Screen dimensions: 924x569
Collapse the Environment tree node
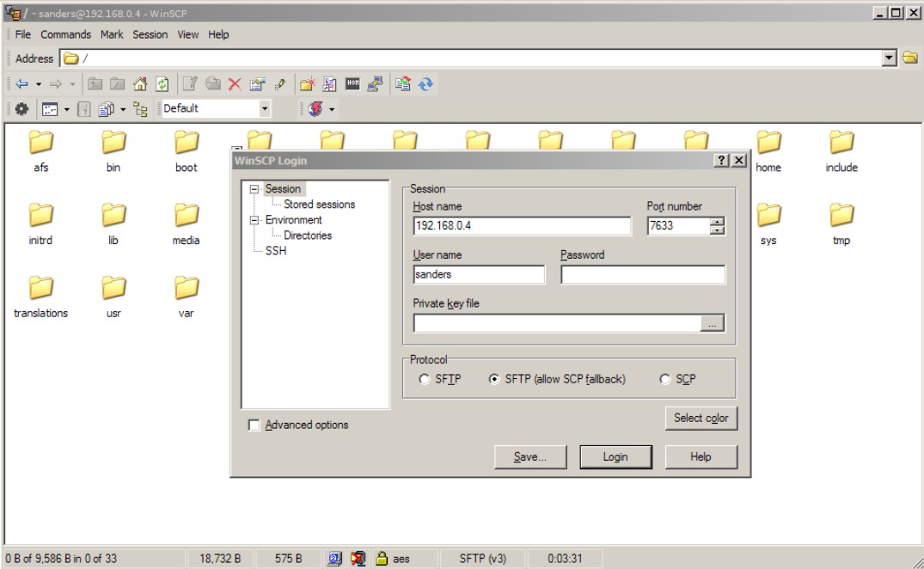coord(254,220)
